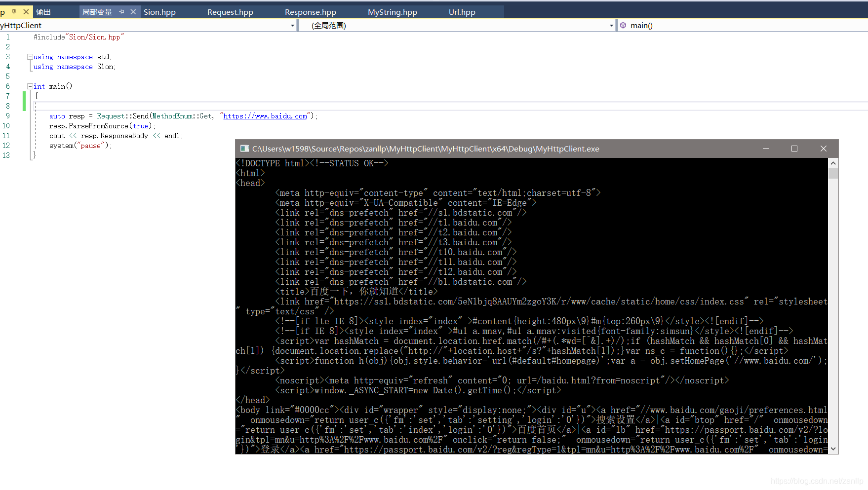Open the Response.hpp tab
Screen dimensions: 868x490
(x=310, y=12)
